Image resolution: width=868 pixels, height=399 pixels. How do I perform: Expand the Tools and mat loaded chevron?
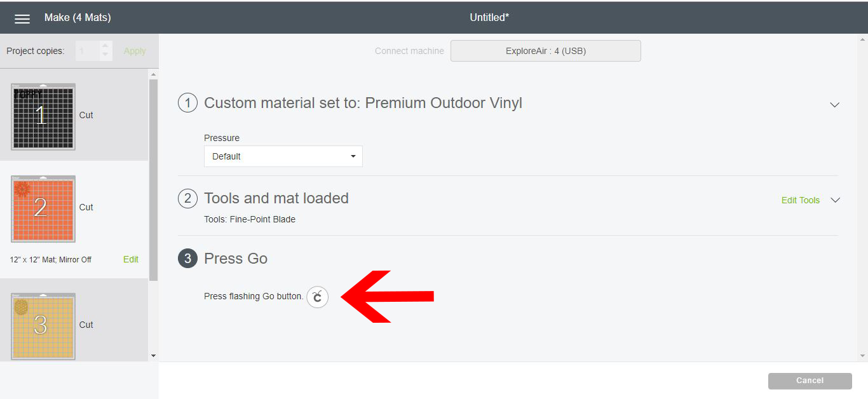[x=836, y=200]
